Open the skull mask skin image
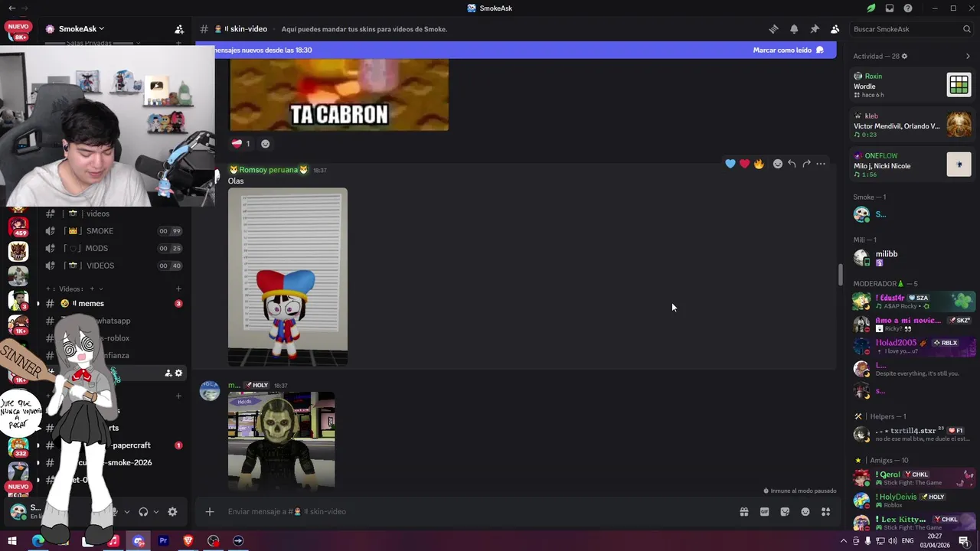This screenshot has height=551, width=980. pyautogui.click(x=282, y=441)
